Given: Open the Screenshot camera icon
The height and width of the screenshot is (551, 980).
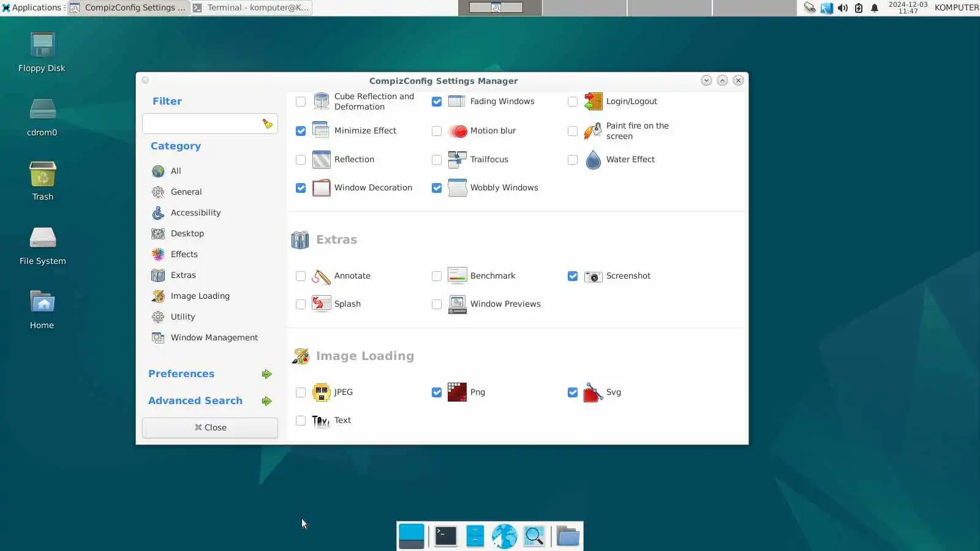Looking at the screenshot, I should [x=593, y=276].
